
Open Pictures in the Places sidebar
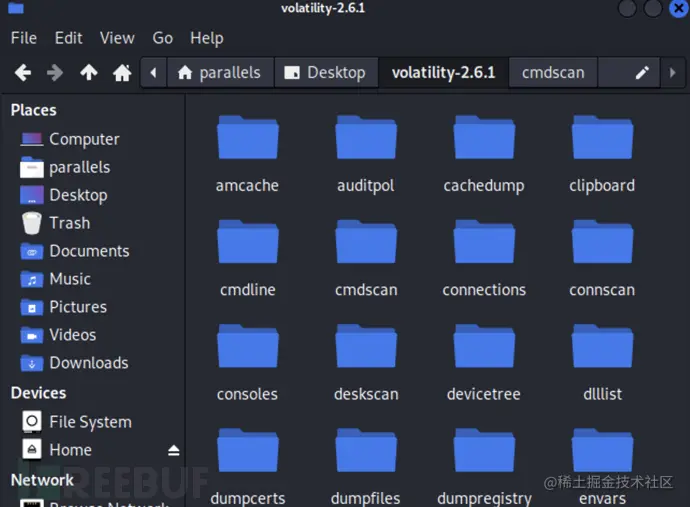63,307
